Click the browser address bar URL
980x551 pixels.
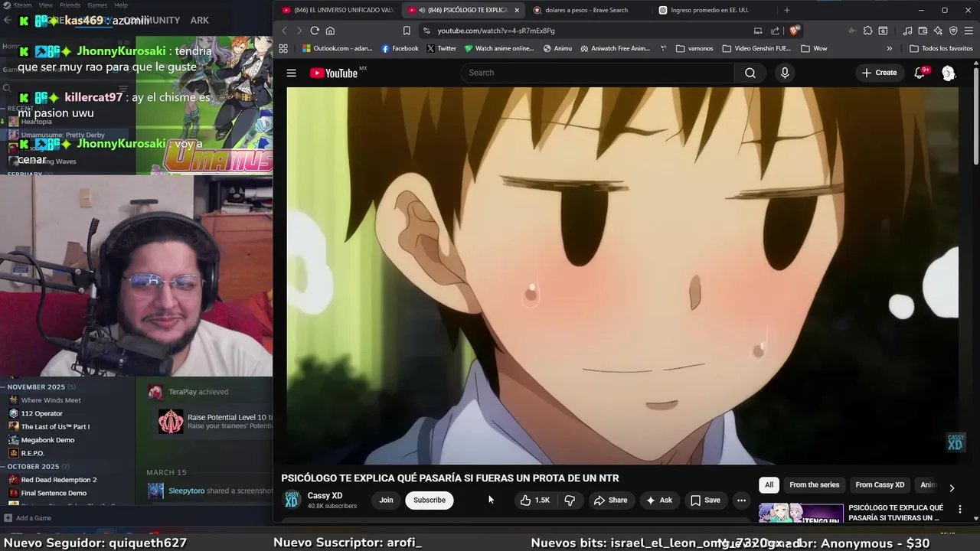[496, 31]
